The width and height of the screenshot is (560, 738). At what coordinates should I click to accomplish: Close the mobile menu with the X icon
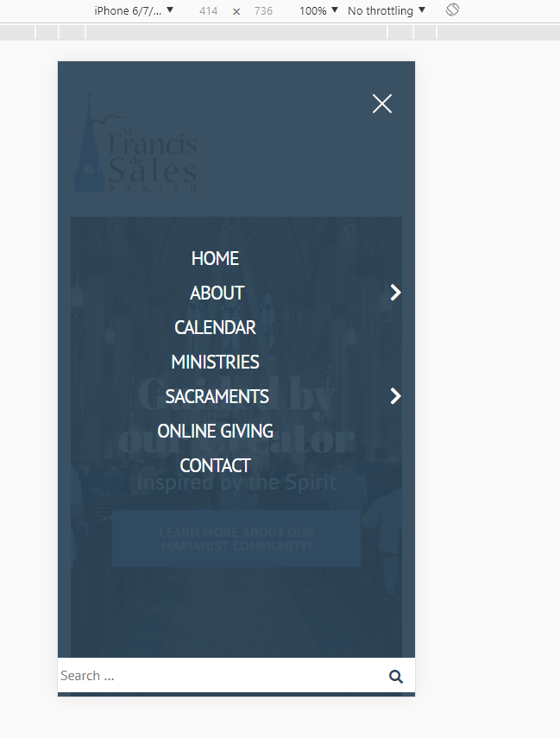click(x=381, y=104)
